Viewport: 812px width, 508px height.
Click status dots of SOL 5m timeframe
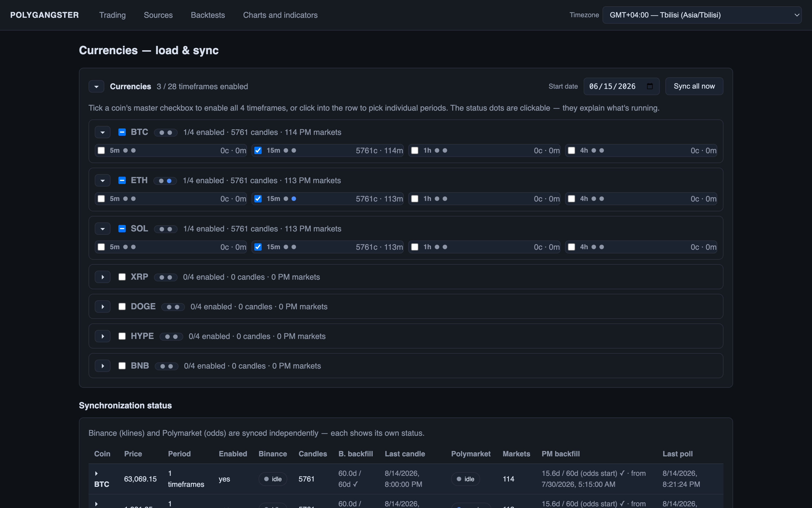pos(129,247)
